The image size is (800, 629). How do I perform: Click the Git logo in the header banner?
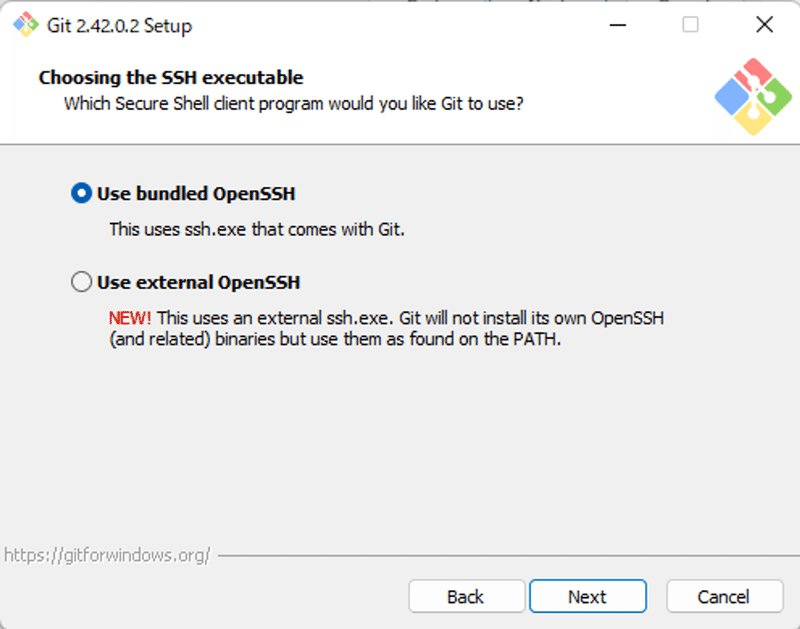[x=753, y=97]
